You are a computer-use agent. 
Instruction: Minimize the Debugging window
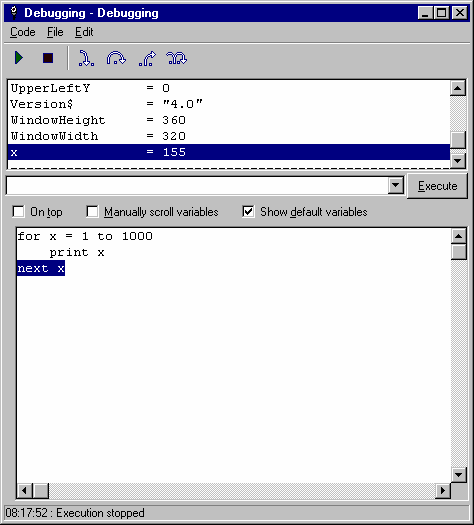pyautogui.click(x=425, y=13)
